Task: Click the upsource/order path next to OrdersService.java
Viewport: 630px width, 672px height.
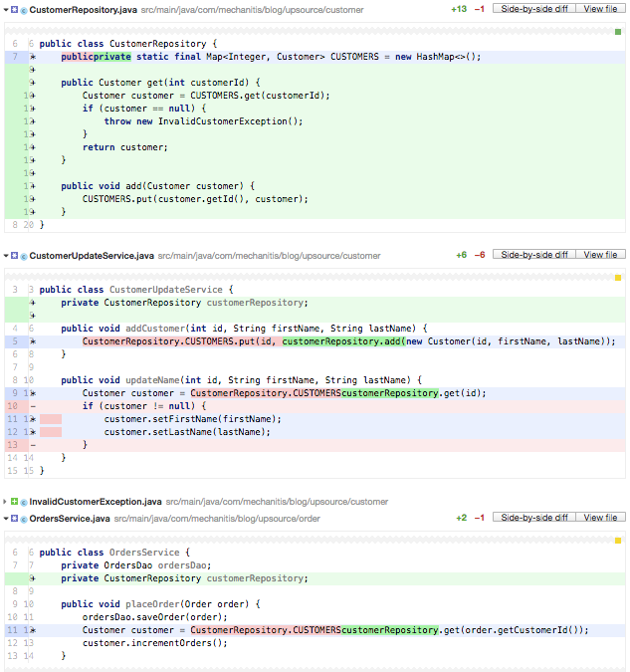Action: click(217, 518)
